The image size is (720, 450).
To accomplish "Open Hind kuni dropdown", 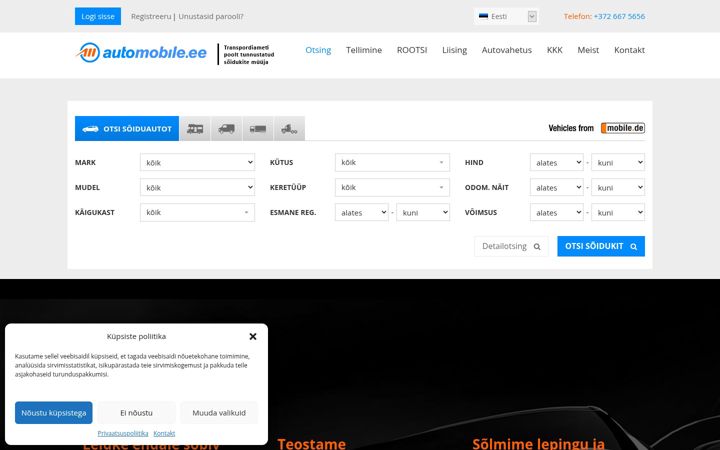I will pyautogui.click(x=618, y=163).
